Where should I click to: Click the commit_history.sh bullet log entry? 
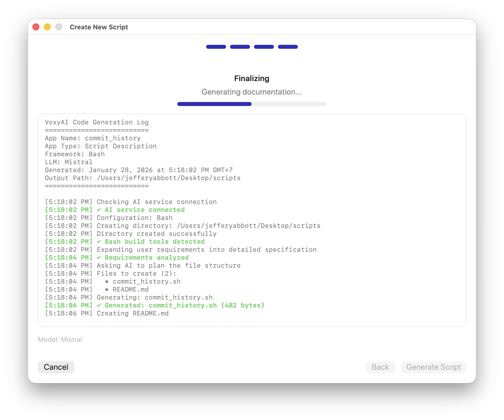click(146, 281)
